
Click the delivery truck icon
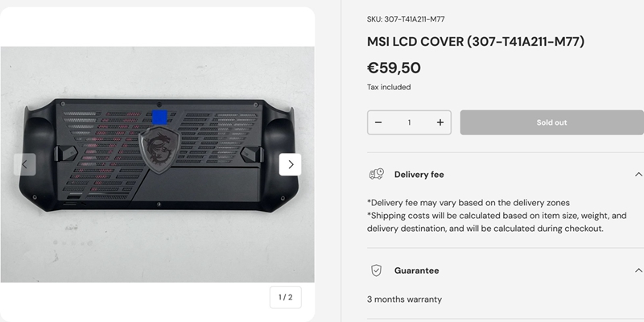pyautogui.click(x=376, y=174)
